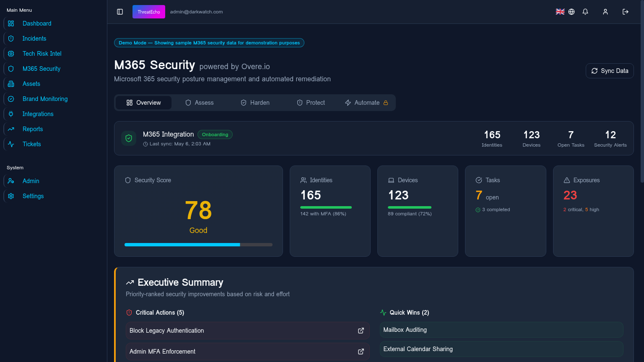Image resolution: width=644 pixels, height=362 pixels.
Task: Open Tech Risk Intel menu item
Action: pyautogui.click(x=42, y=54)
